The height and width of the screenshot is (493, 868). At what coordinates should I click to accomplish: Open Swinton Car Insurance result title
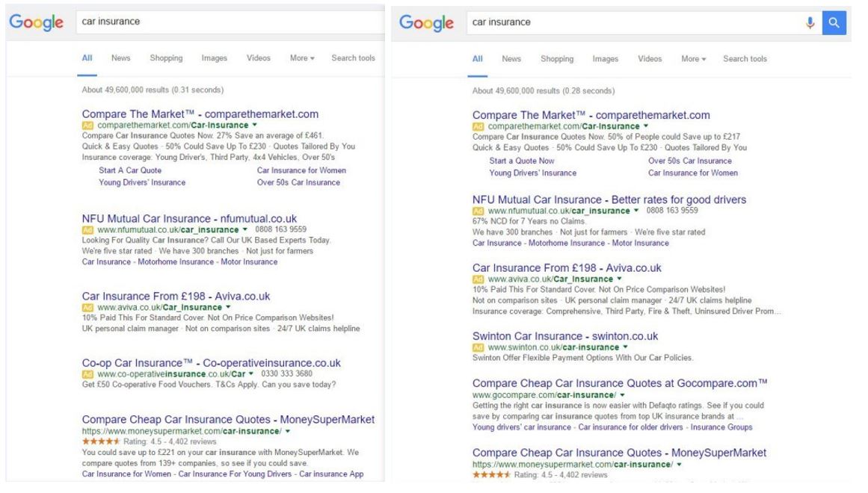[565, 336]
